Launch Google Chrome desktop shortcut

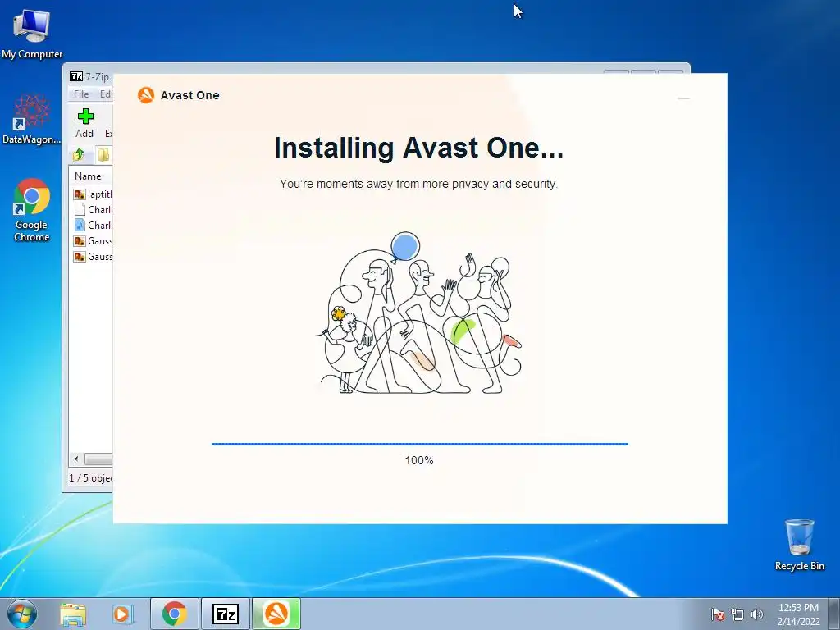(32, 210)
